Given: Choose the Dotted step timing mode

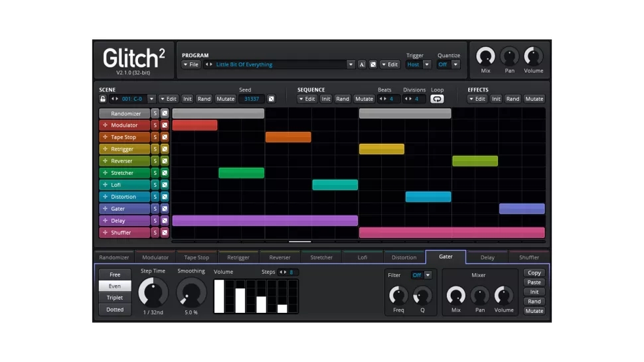Looking at the screenshot, I should 115,310.
